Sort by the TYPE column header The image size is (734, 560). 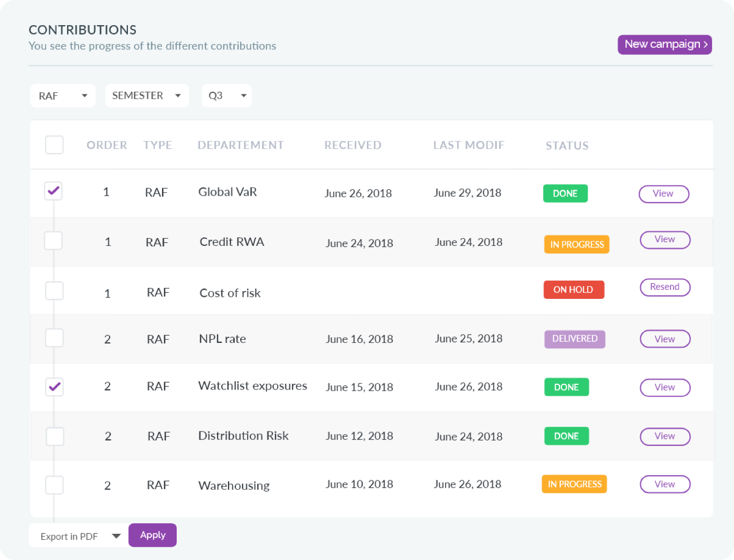click(x=158, y=145)
